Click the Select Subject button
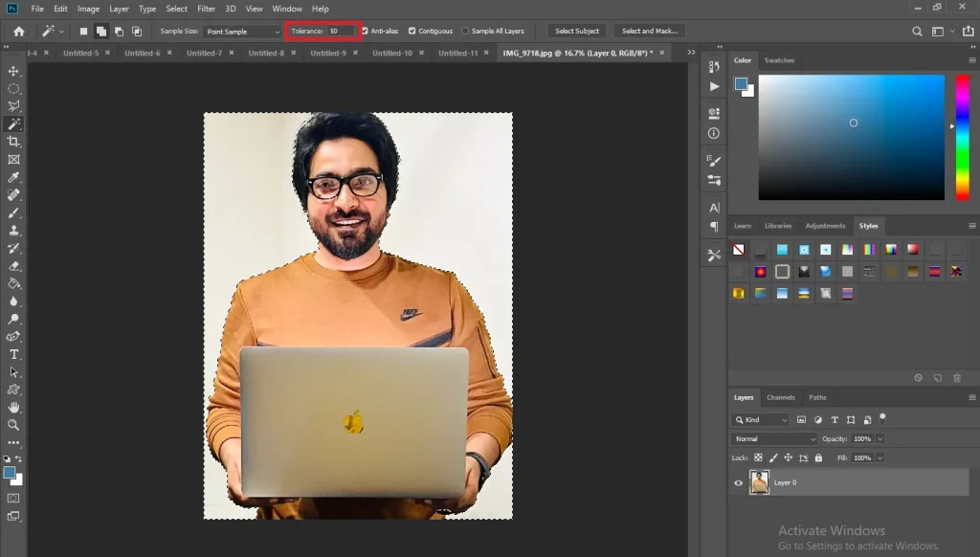Image resolution: width=980 pixels, height=557 pixels. pos(577,32)
